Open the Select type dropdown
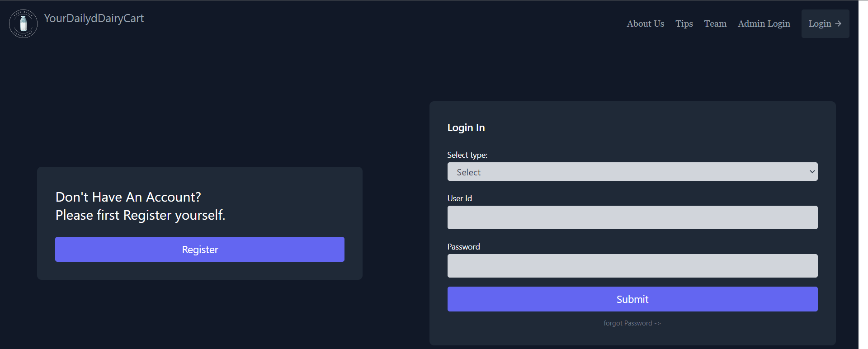This screenshot has width=868, height=349. (x=632, y=172)
